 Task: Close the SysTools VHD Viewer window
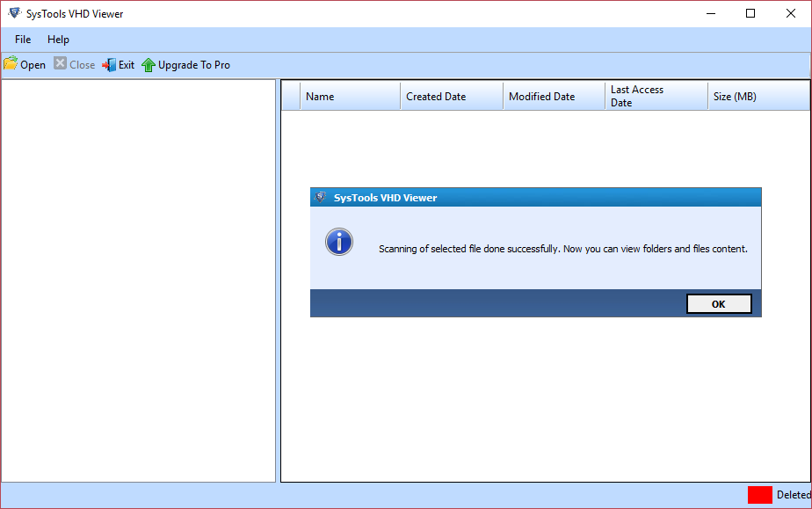click(790, 13)
